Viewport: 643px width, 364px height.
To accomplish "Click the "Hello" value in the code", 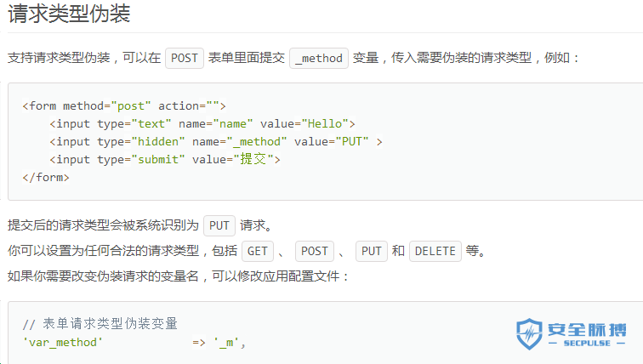I will (325, 124).
